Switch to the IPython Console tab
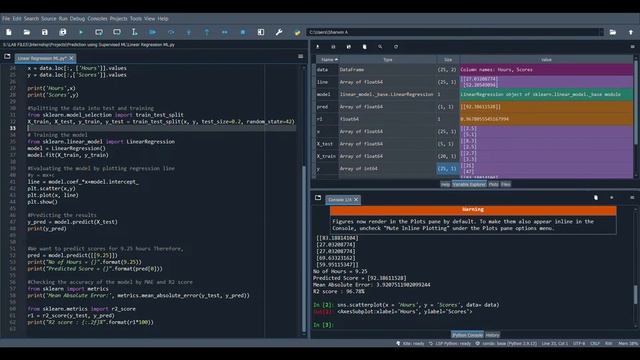Screen dimensions: 640x360 point(467,335)
